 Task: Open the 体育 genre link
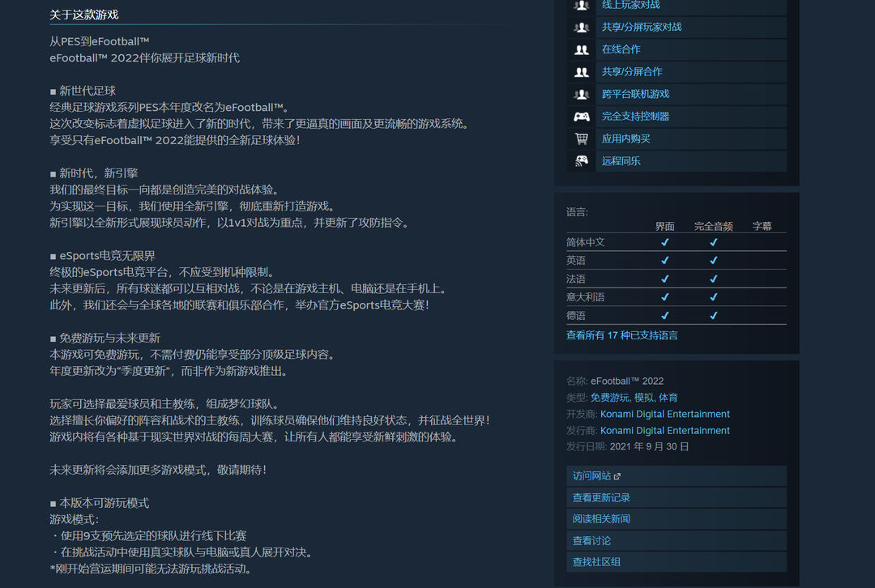point(668,397)
